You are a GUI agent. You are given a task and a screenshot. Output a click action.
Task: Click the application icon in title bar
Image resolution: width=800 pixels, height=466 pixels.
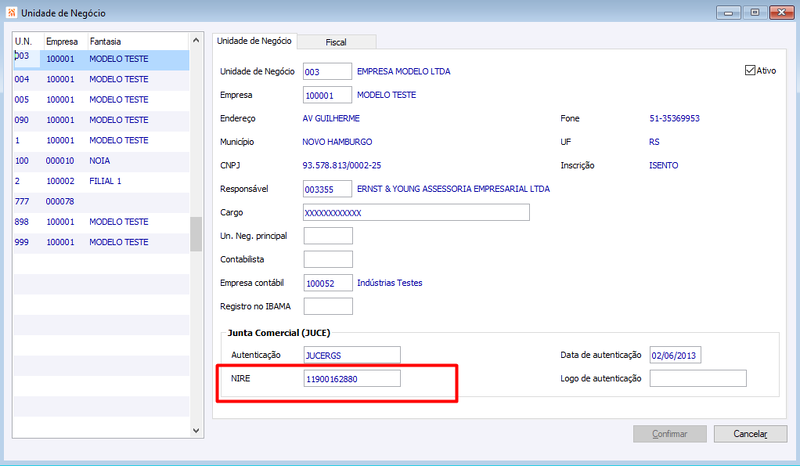tap(12, 13)
